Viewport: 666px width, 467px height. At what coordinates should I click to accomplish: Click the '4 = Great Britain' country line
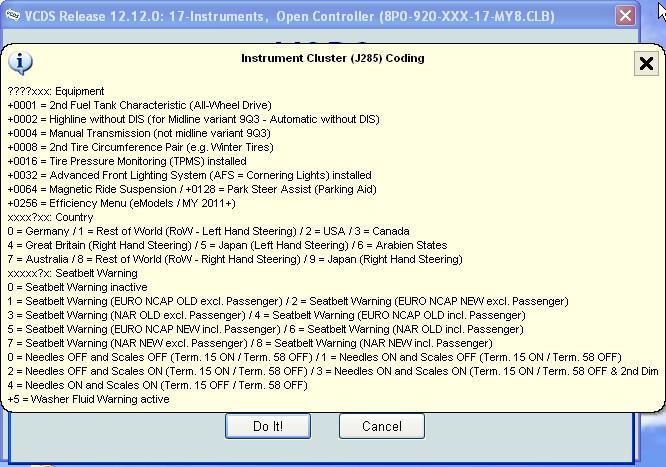(227, 246)
